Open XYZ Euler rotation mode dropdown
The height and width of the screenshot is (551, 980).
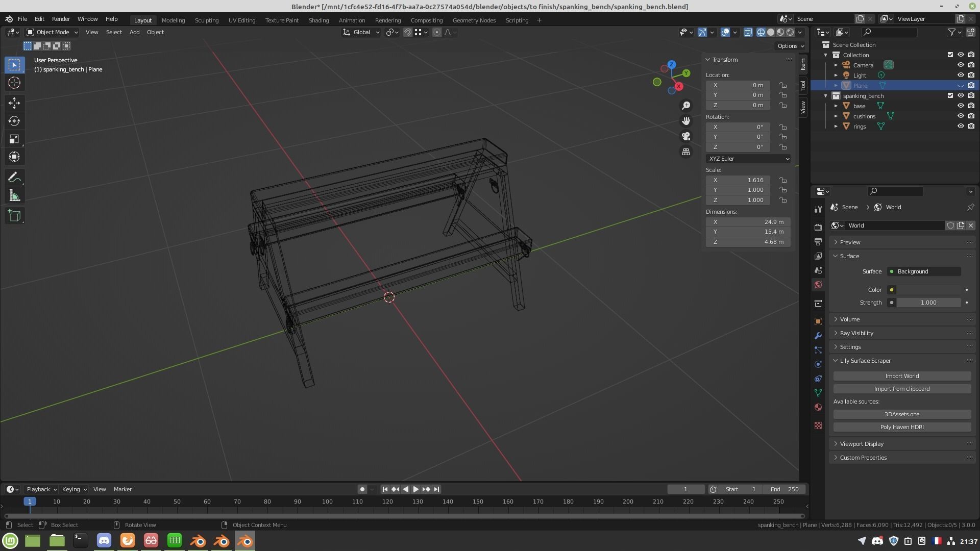click(x=748, y=159)
